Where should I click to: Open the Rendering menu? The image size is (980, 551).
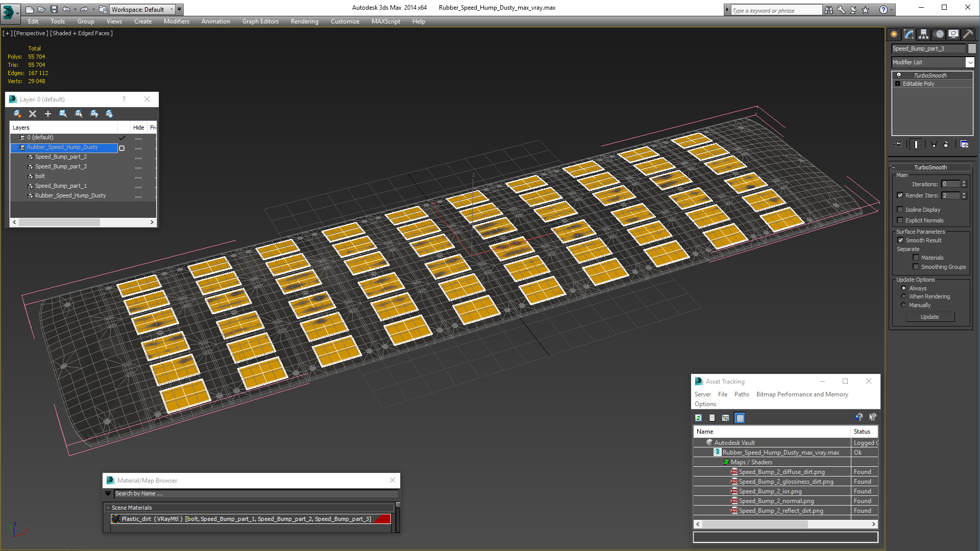305,21
